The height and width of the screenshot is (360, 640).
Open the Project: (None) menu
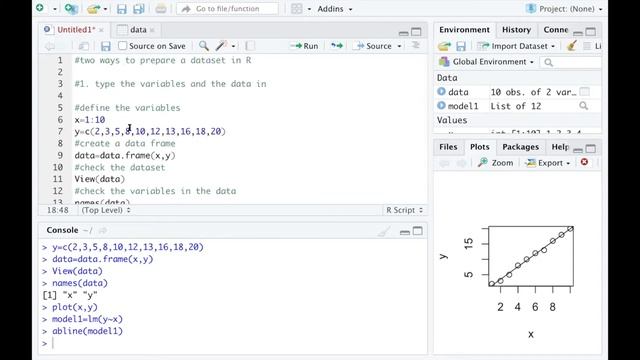tap(564, 9)
